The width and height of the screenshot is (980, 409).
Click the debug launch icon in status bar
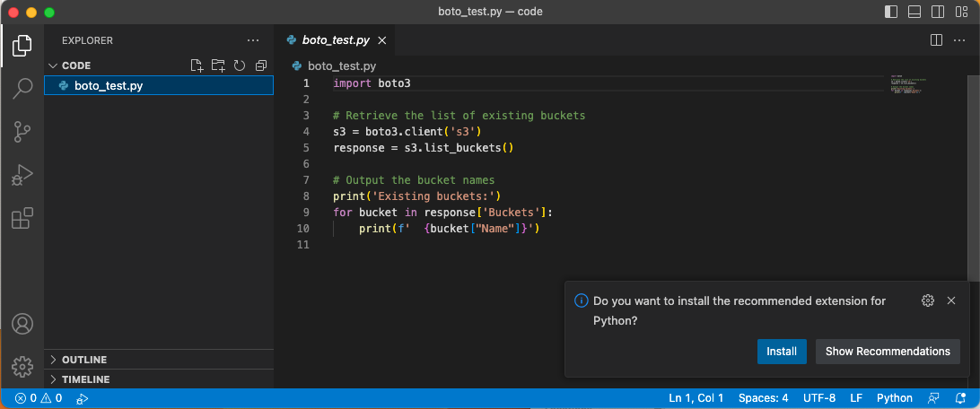82,398
